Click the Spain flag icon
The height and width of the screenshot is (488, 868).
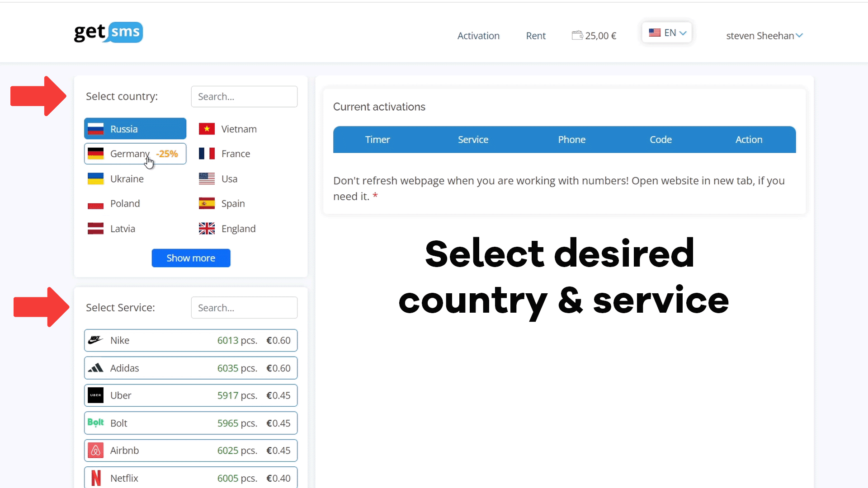[207, 203]
